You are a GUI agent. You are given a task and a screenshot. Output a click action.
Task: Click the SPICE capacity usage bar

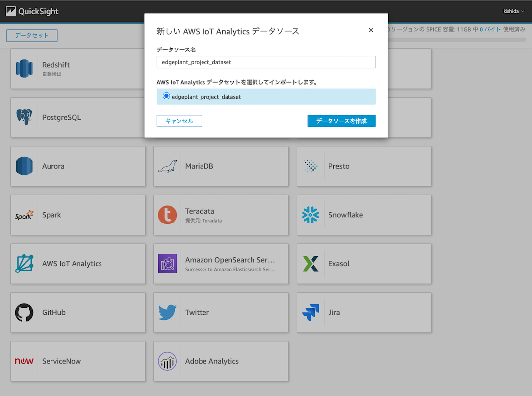pos(456,40)
